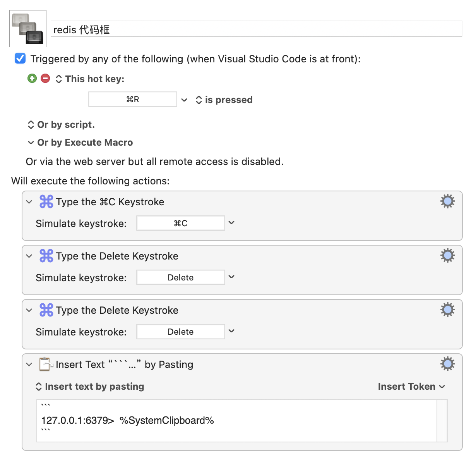
Task: Click the clipboard icon of Insert Text action
Action: pos(45,364)
